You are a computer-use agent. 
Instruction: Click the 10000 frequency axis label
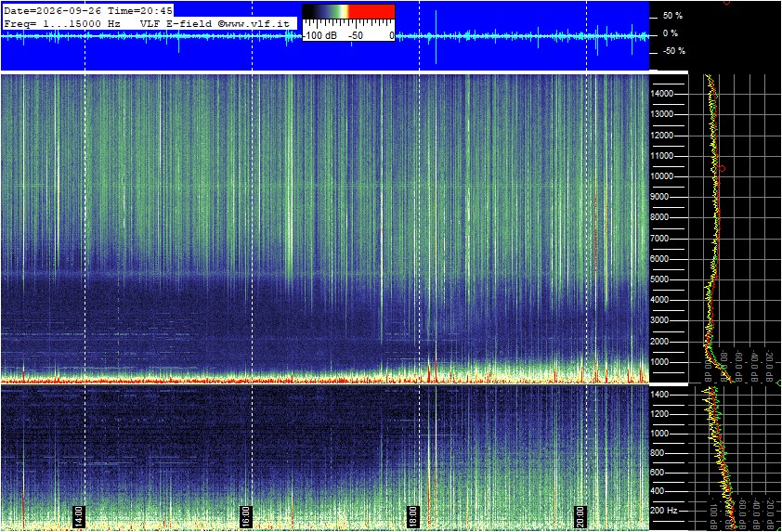[663, 176]
